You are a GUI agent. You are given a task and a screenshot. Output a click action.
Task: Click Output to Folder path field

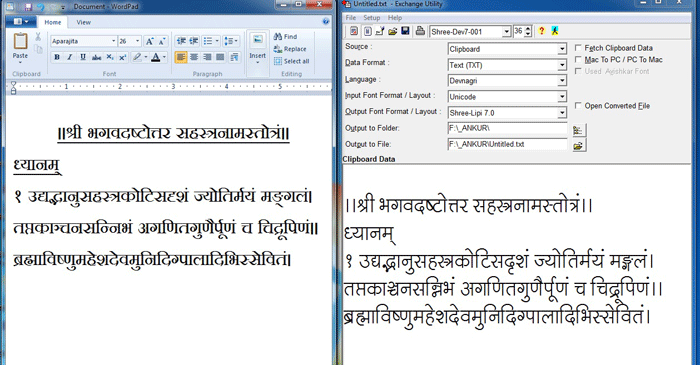[x=508, y=128]
